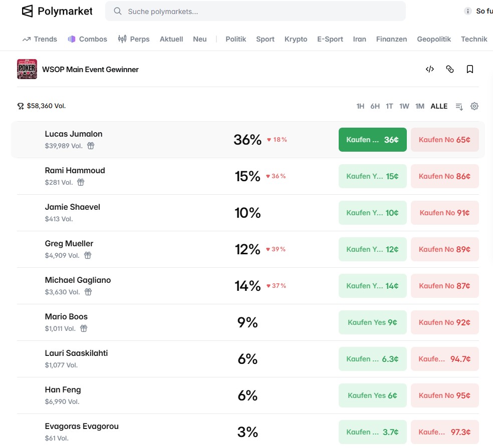Bookmark the WSOP Main Event market
This screenshot has height=448, width=493.
click(470, 69)
